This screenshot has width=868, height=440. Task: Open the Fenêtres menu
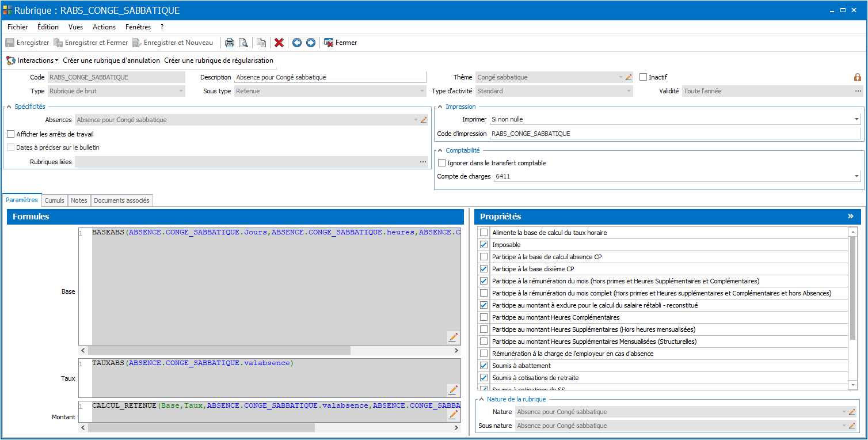[x=138, y=27]
